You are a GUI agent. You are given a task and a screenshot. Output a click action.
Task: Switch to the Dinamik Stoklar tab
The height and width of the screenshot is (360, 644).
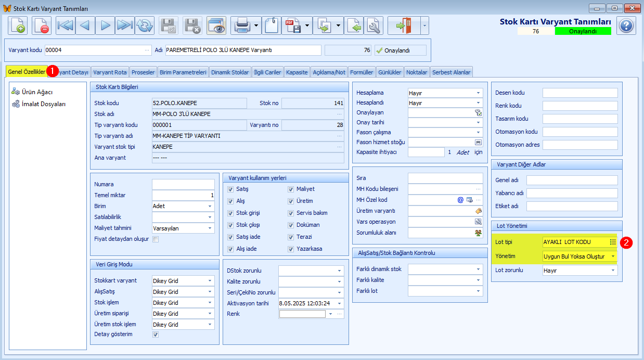230,72
